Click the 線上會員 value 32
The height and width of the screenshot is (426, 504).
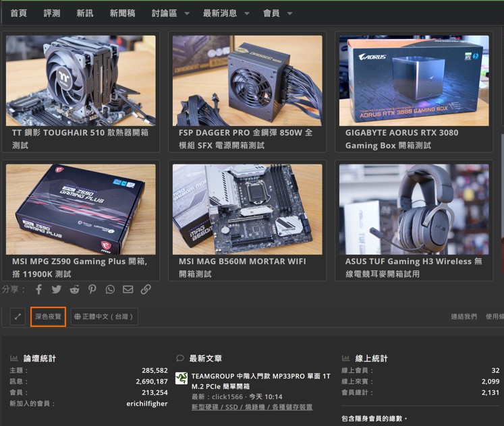[496, 371]
